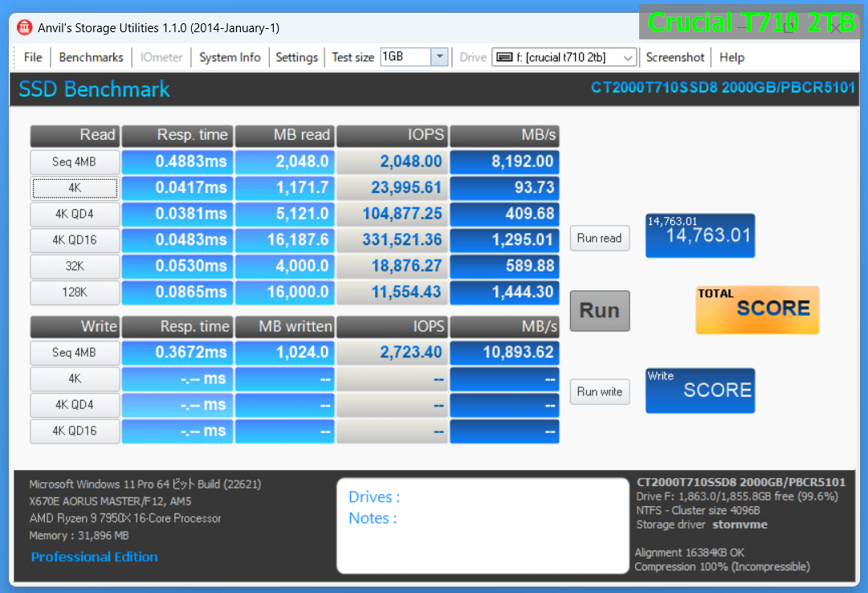Click the Drives and Notes text box
This screenshot has height=593, width=868.
[x=482, y=526]
